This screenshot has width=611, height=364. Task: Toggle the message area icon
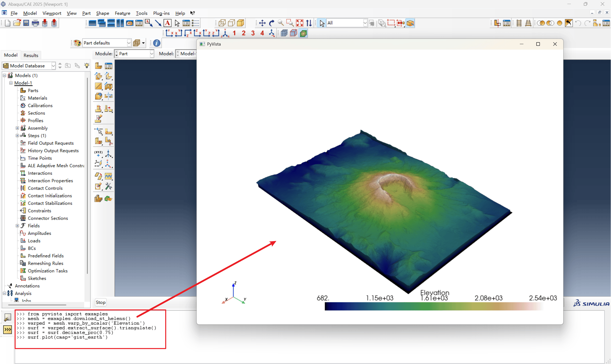tap(7, 317)
